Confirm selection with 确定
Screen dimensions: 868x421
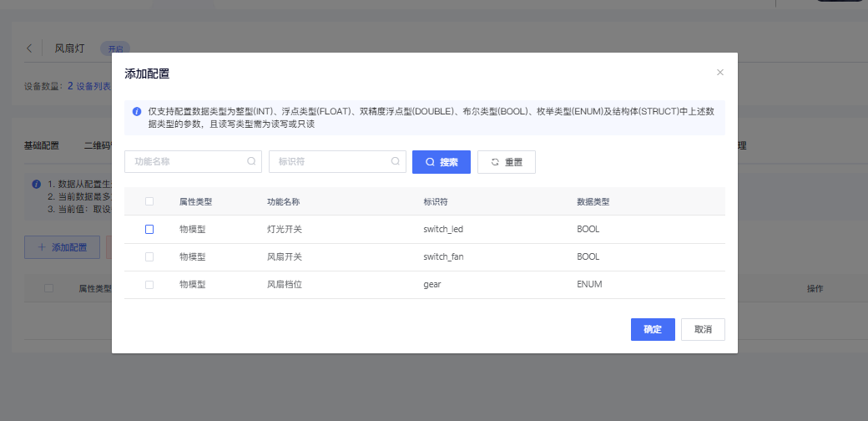pyautogui.click(x=652, y=329)
